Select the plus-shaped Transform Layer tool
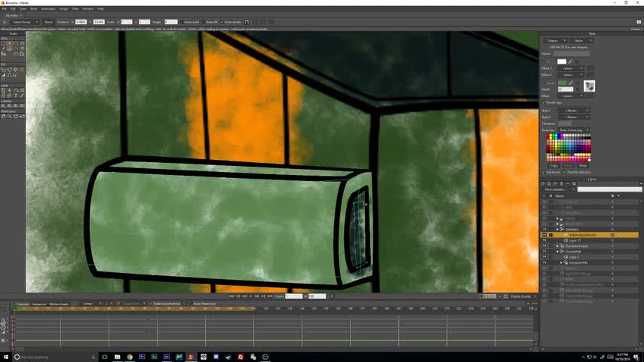The width and height of the screenshot is (644, 362). pos(10,90)
